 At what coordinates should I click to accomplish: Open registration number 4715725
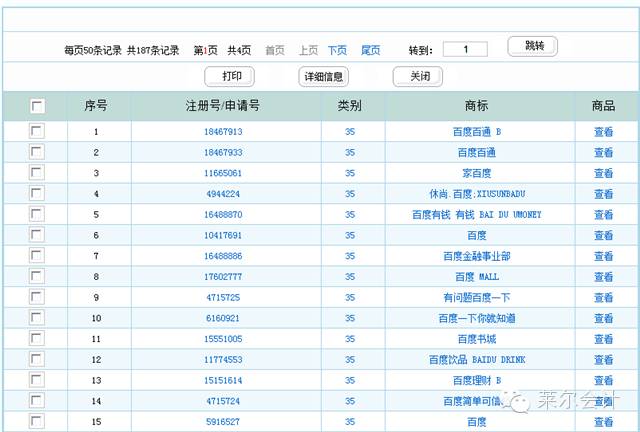tap(223, 298)
